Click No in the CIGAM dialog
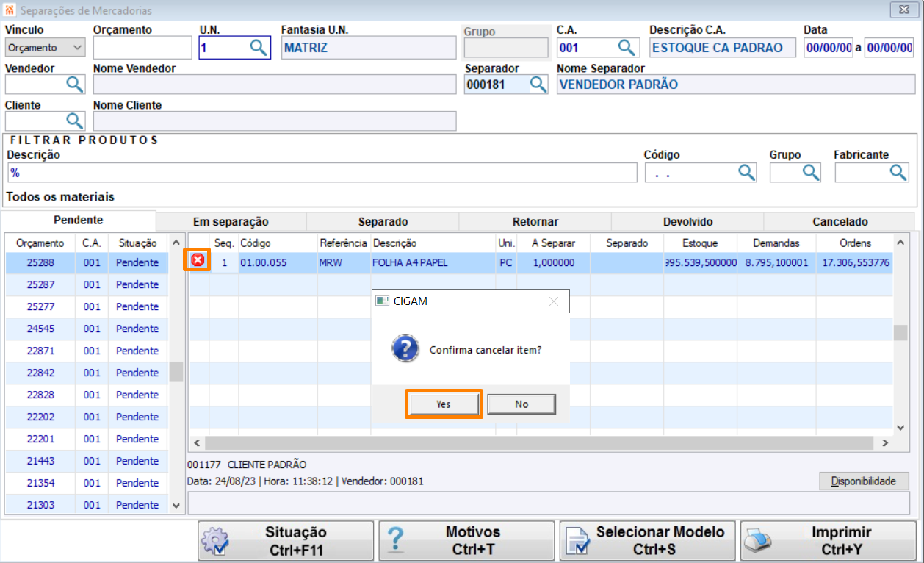Viewport: 924px width, 563px height. pos(521,404)
